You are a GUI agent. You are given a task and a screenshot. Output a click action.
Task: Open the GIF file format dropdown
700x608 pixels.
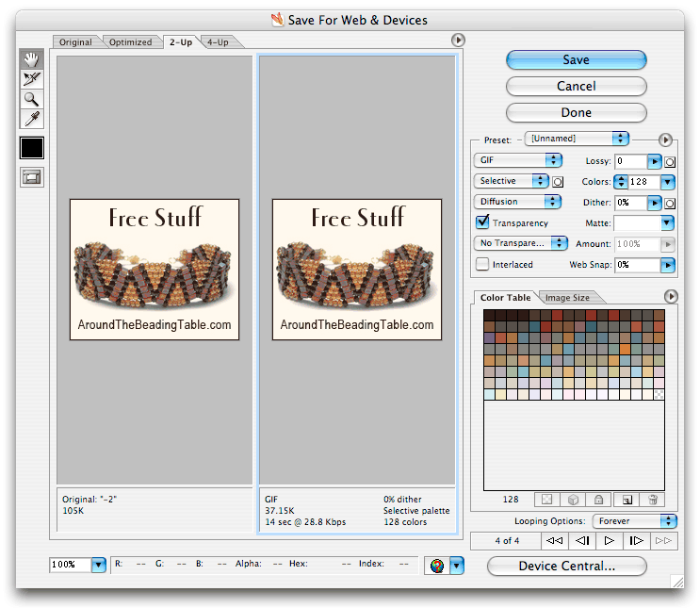pyautogui.click(x=517, y=160)
